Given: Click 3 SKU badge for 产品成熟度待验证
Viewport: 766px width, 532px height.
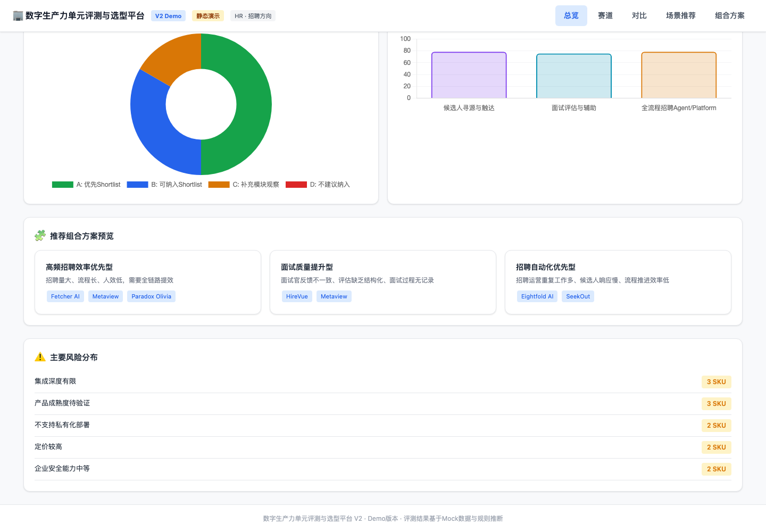Looking at the screenshot, I should (717, 404).
